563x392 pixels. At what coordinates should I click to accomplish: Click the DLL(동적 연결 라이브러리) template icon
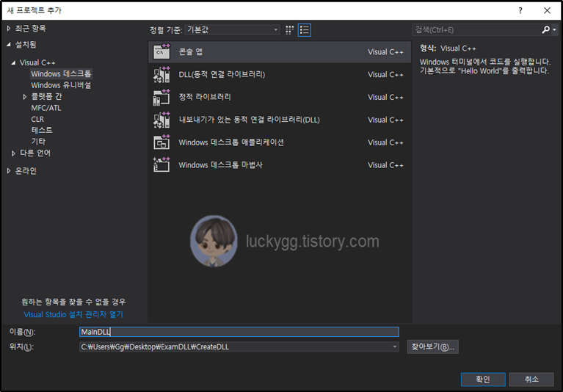[161, 74]
